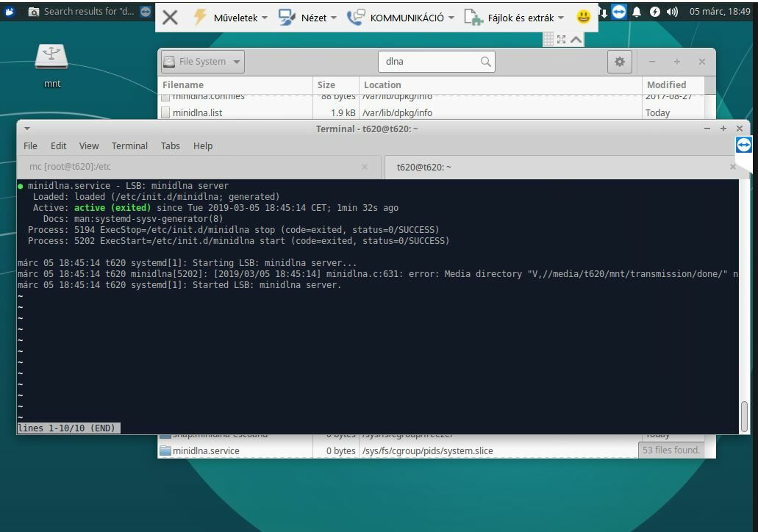Click the power manager tray icon
758x532 pixels.
point(654,12)
